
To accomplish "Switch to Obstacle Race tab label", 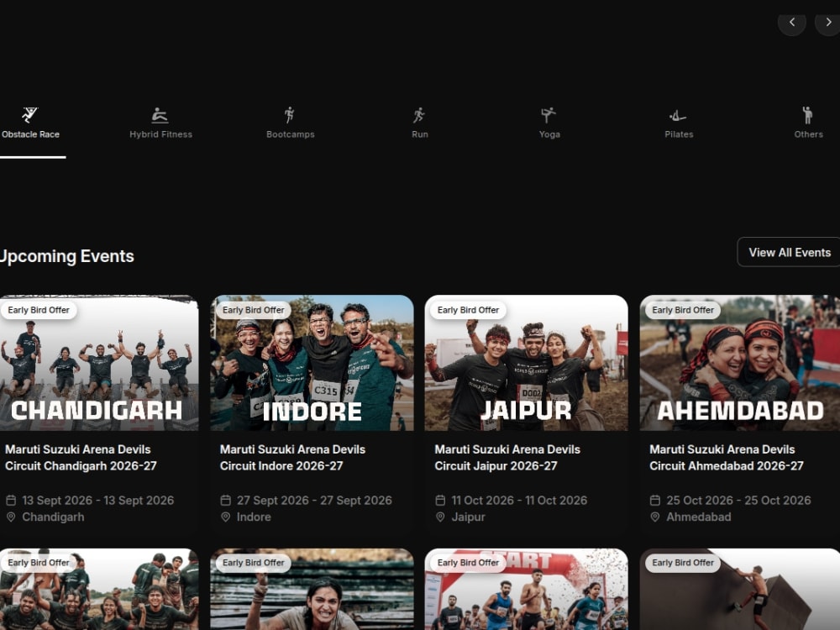I will point(30,134).
